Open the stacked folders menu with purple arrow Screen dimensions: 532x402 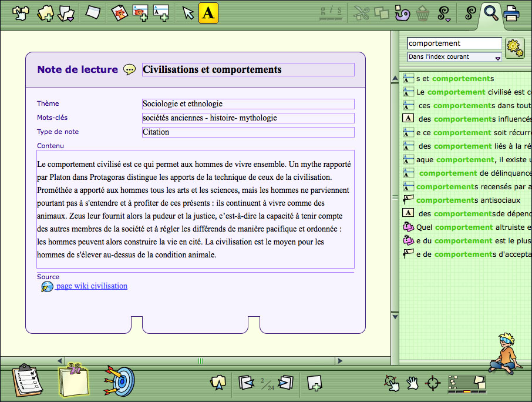point(66,14)
